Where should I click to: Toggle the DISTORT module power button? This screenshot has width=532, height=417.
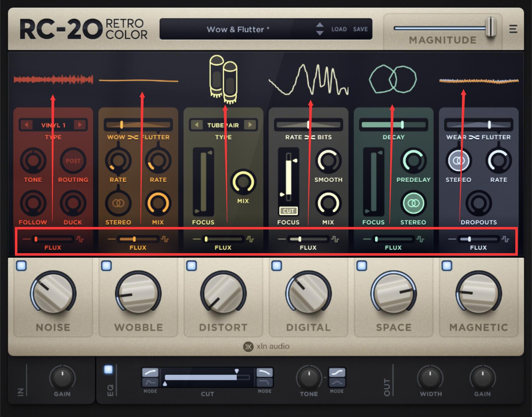pyautogui.click(x=192, y=266)
